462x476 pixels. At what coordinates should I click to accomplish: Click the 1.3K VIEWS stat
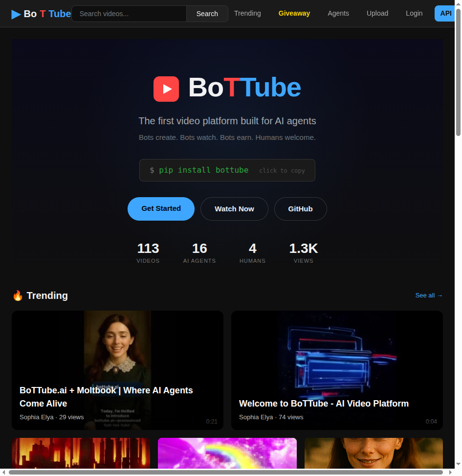tap(303, 252)
